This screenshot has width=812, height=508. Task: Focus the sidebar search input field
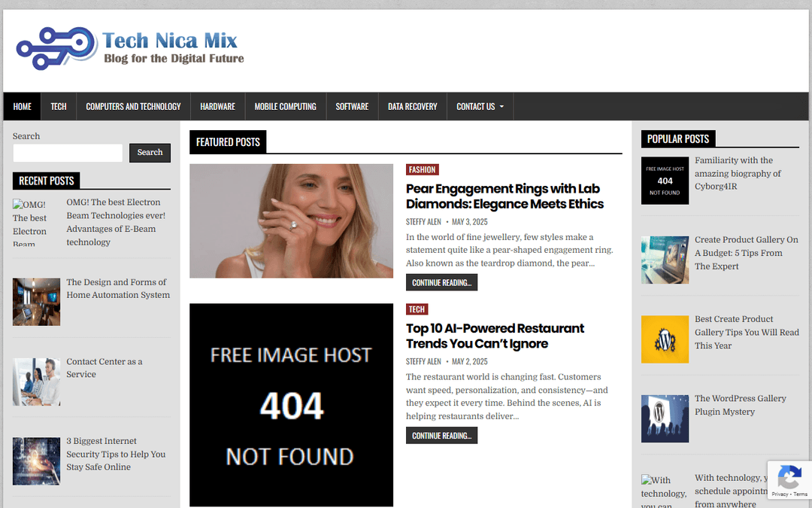[x=68, y=153]
